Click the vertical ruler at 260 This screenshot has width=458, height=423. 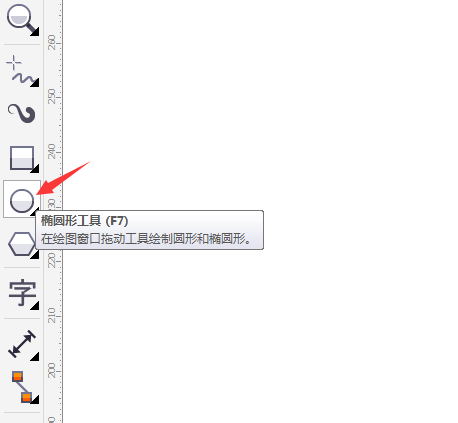pyautogui.click(x=52, y=43)
